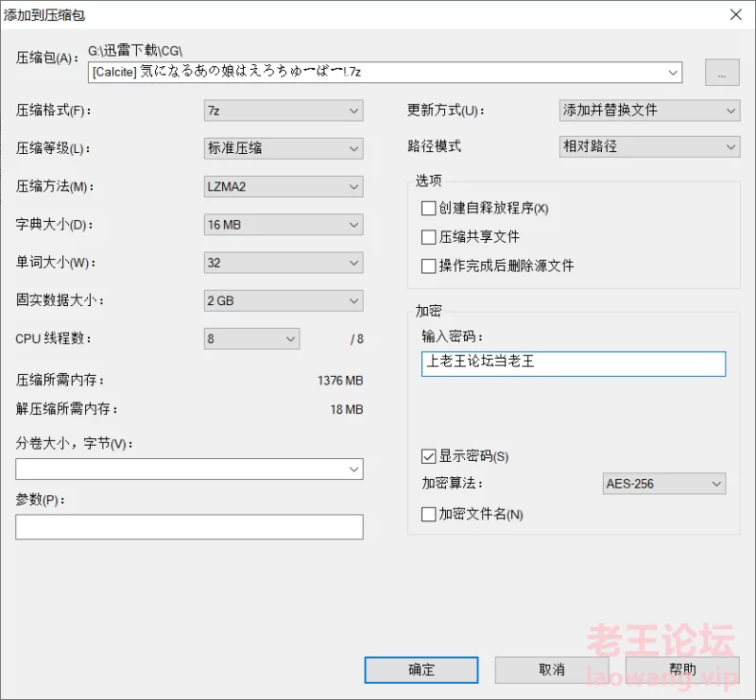Enable the 加密文件名 checkbox

coord(429,515)
